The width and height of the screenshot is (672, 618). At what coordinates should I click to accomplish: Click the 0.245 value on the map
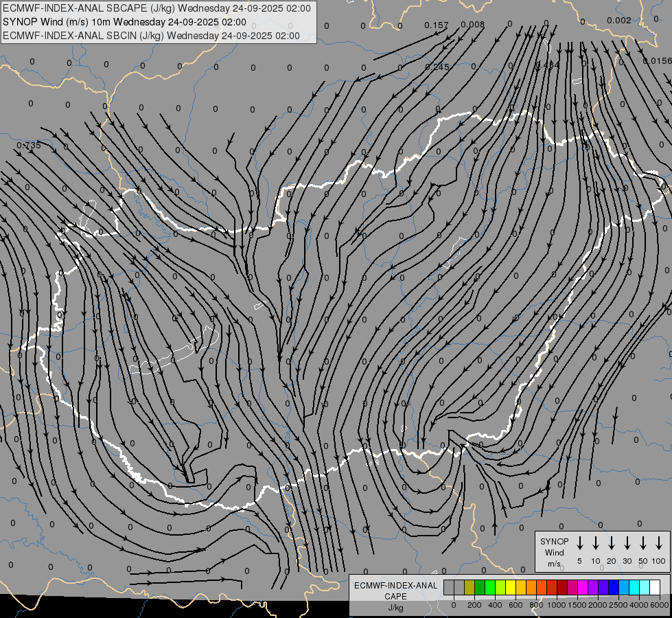(437, 67)
